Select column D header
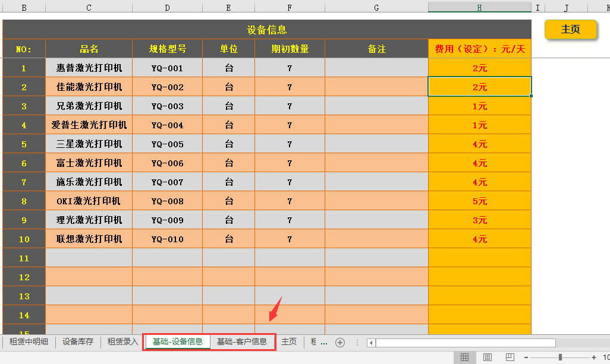Viewport: 610px width, 364px height. tap(167, 7)
